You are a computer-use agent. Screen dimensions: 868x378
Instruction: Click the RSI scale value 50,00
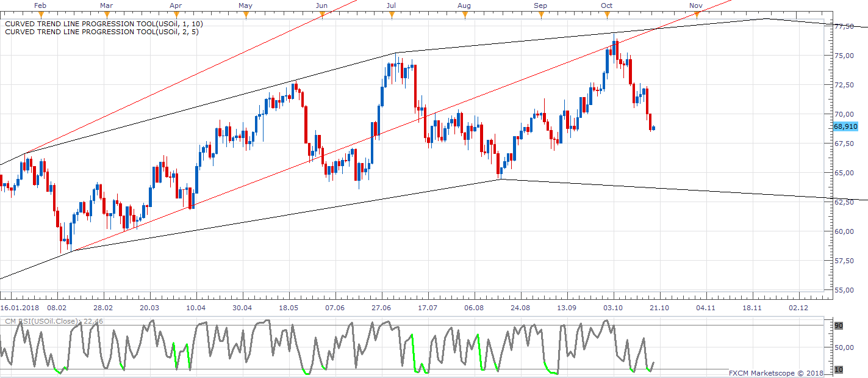(844, 347)
